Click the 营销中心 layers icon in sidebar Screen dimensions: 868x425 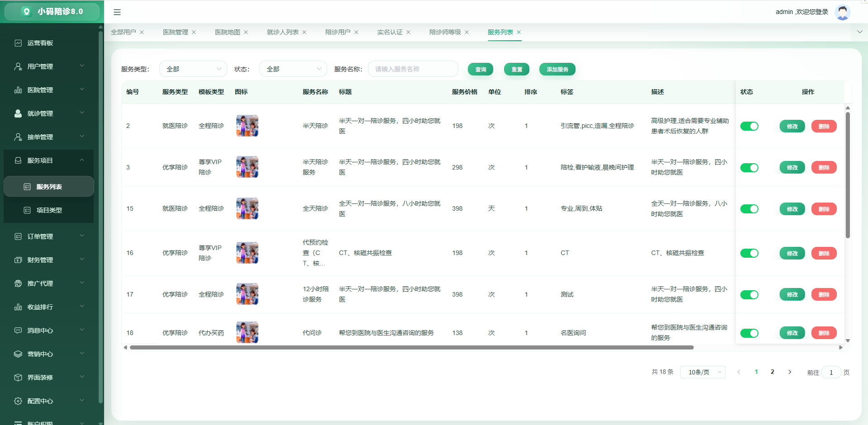point(18,354)
